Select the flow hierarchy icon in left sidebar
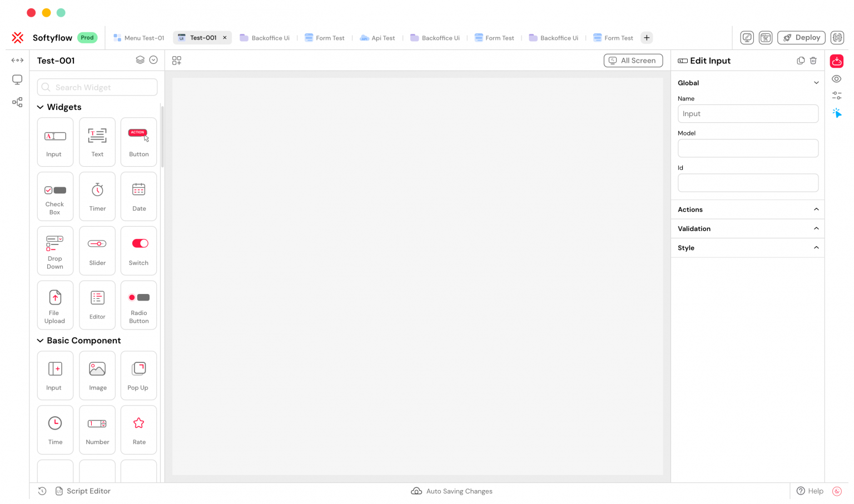 (17, 102)
